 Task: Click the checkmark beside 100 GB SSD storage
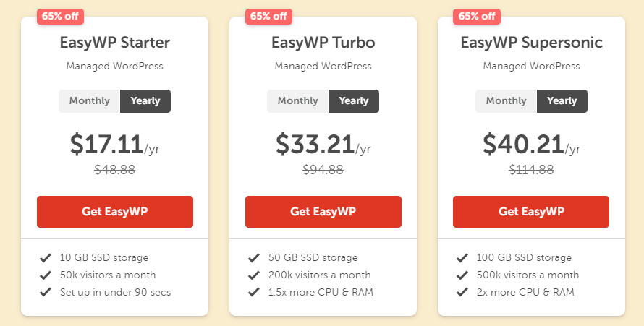coord(462,258)
